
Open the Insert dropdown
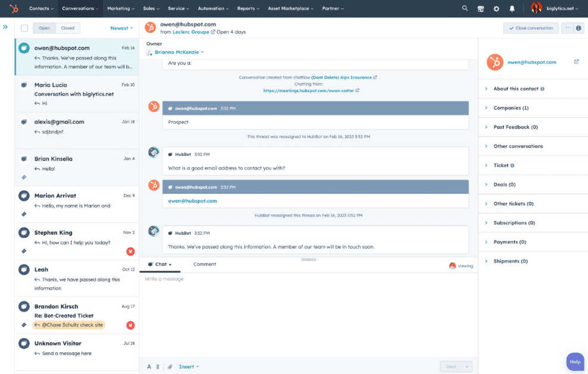point(189,366)
